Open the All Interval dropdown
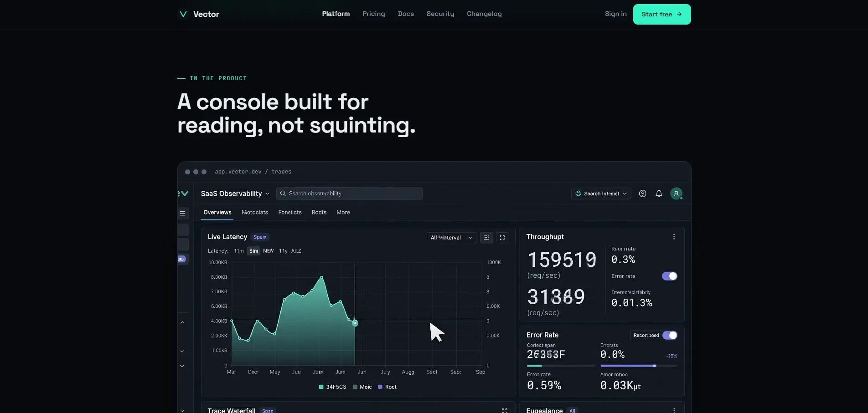Screen dimensions: 868x413 [x=452, y=238]
